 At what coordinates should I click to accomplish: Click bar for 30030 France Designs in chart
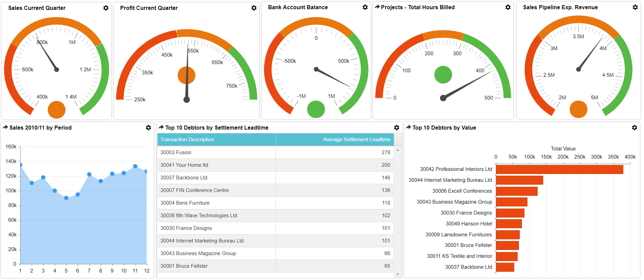tap(510, 213)
